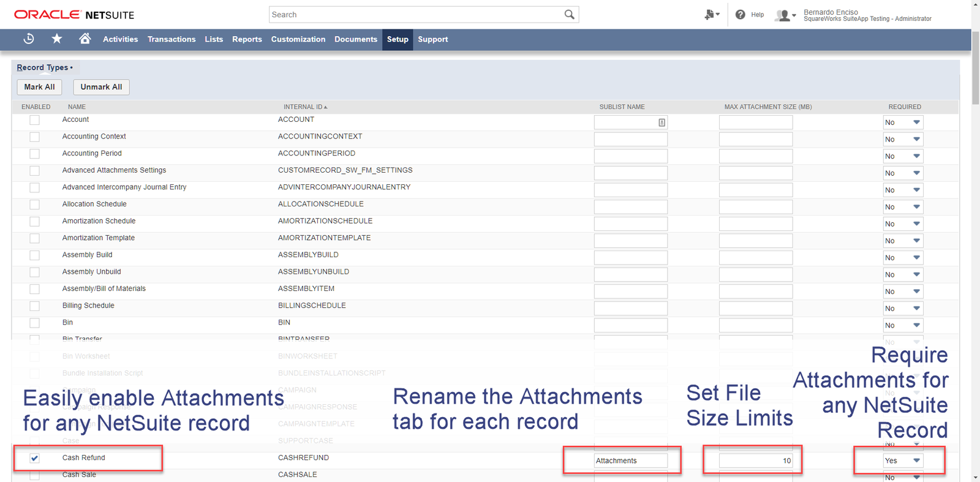The height and width of the screenshot is (482, 980).
Task: Click the Amortization Schedule record name
Action: [x=99, y=221]
